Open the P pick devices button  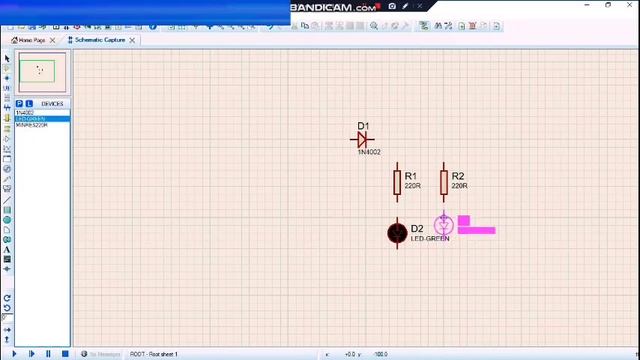coord(19,104)
